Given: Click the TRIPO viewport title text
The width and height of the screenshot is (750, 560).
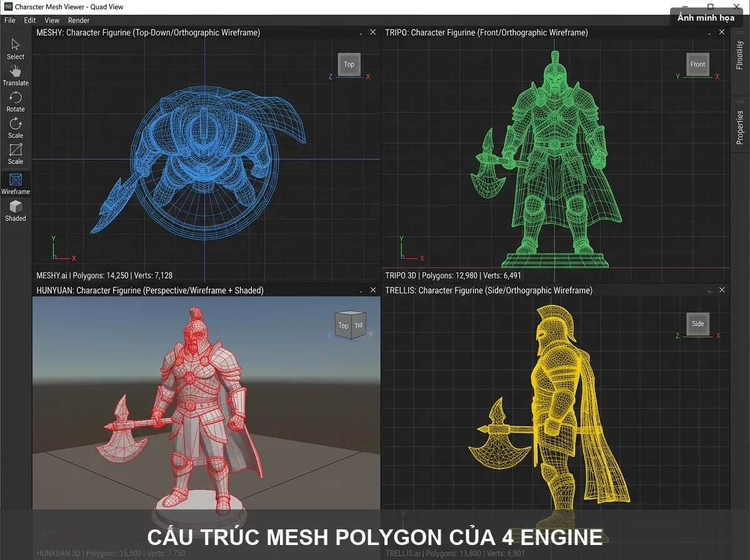Looking at the screenshot, I should pyautogui.click(x=486, y=32).
